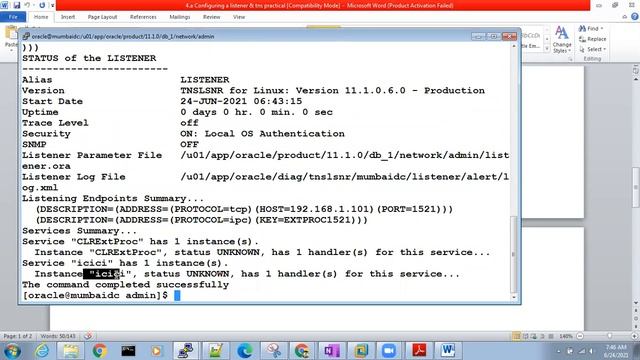
Task: Open the Change Styles menu
Action: tap(562, 40)
